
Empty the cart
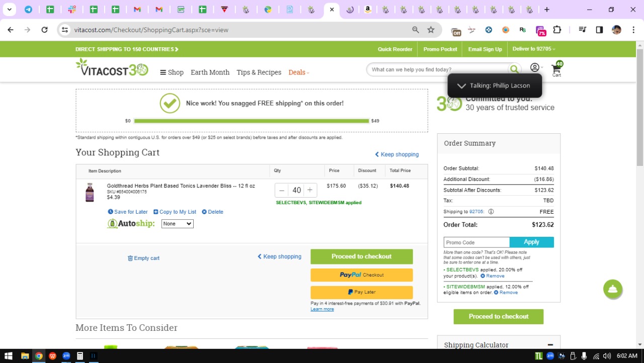click(143, 258)
